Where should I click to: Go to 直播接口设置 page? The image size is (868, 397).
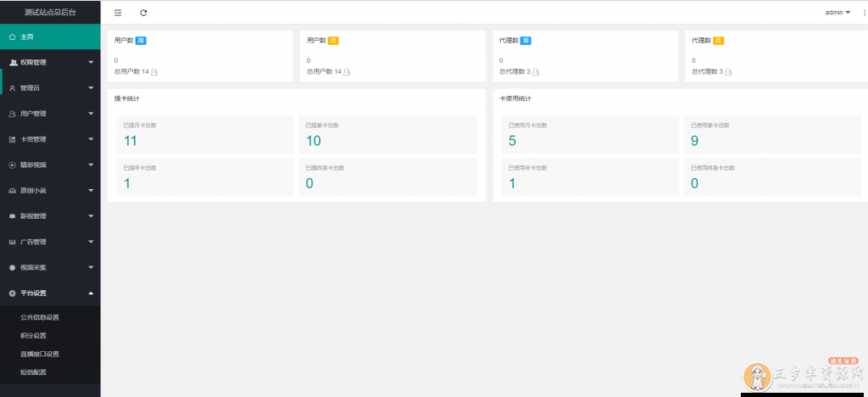tap(40, 354)
